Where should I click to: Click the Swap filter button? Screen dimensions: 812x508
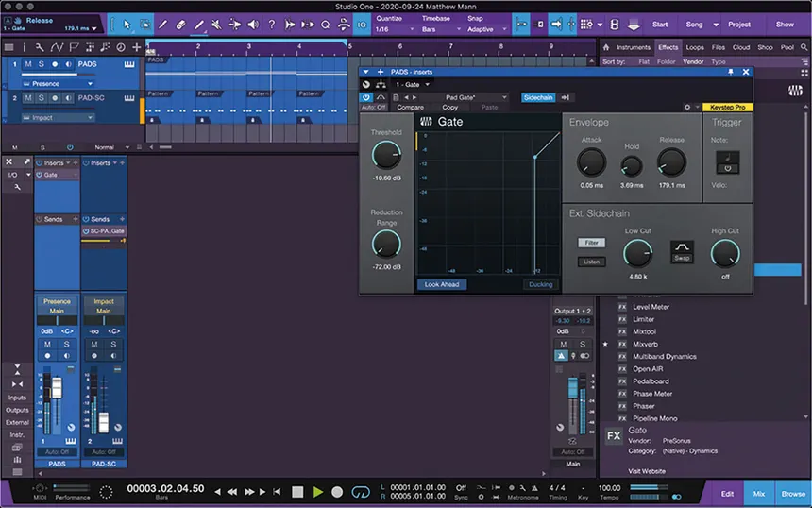(682, 252)
